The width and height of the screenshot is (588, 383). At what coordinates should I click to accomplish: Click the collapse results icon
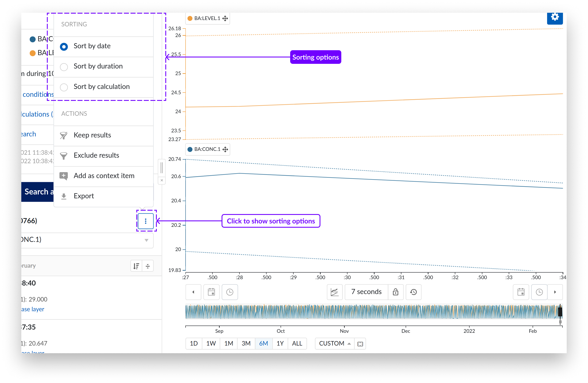coord(148,266)
